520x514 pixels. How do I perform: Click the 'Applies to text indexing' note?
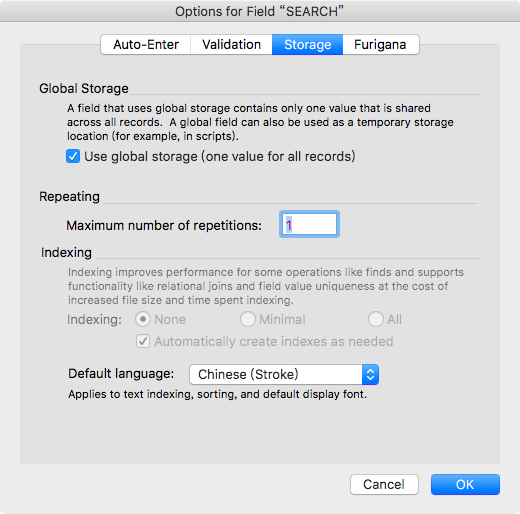point(217,394)
